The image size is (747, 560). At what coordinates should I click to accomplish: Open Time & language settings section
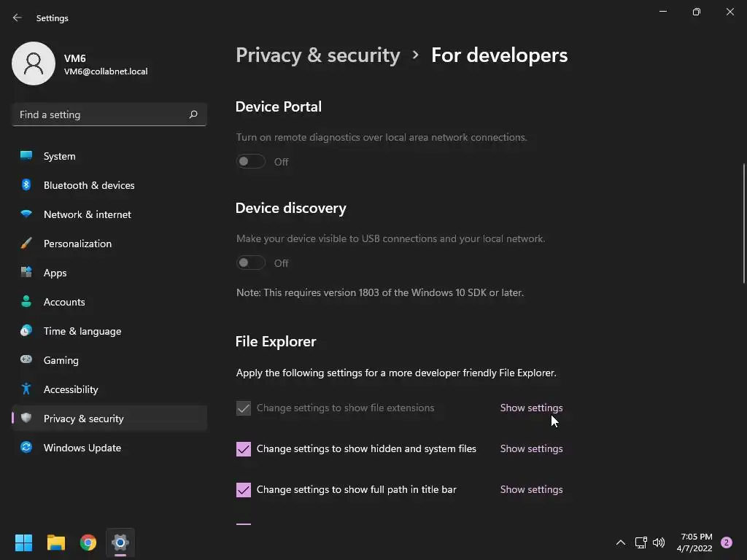(x=82, y=331)
